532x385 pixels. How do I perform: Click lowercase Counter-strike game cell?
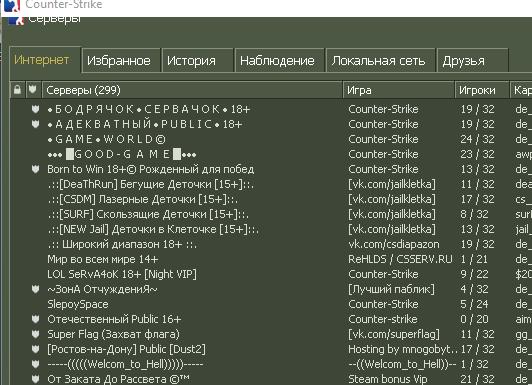(383, 319)
